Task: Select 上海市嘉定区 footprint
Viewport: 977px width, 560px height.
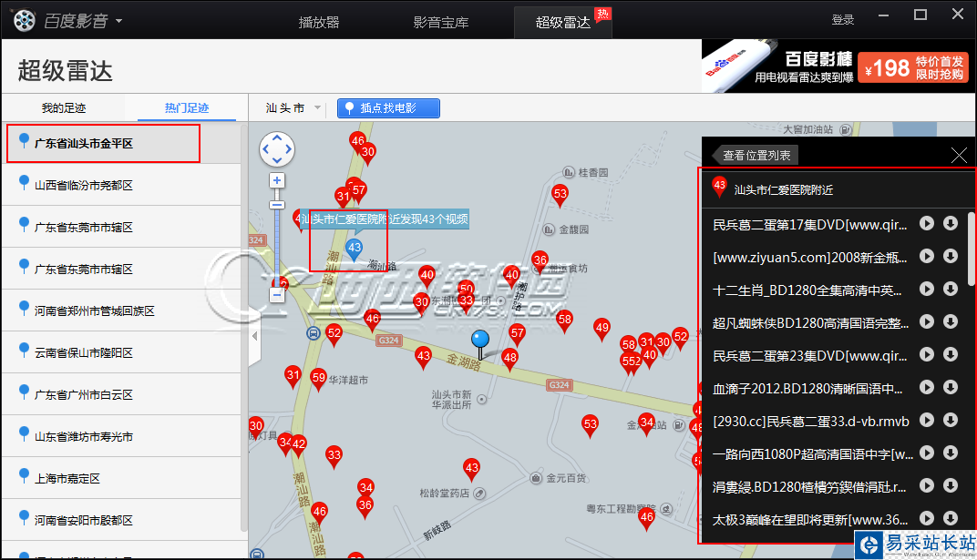Action: click(121, 478)
